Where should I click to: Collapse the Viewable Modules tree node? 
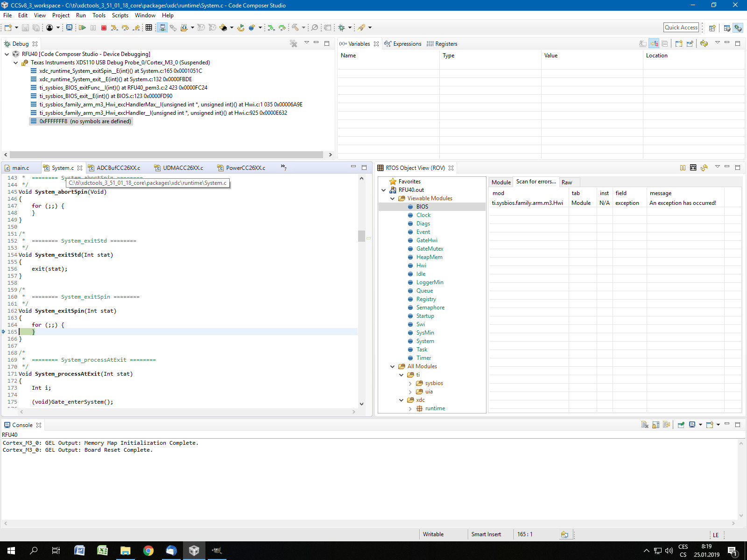click(x=393, y=198)
